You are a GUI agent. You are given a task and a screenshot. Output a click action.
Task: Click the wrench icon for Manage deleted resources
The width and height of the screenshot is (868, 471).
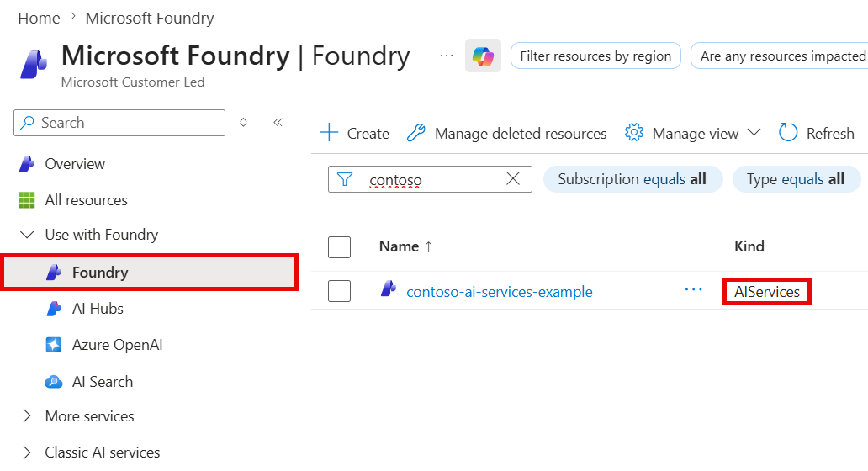pos(415,133)
